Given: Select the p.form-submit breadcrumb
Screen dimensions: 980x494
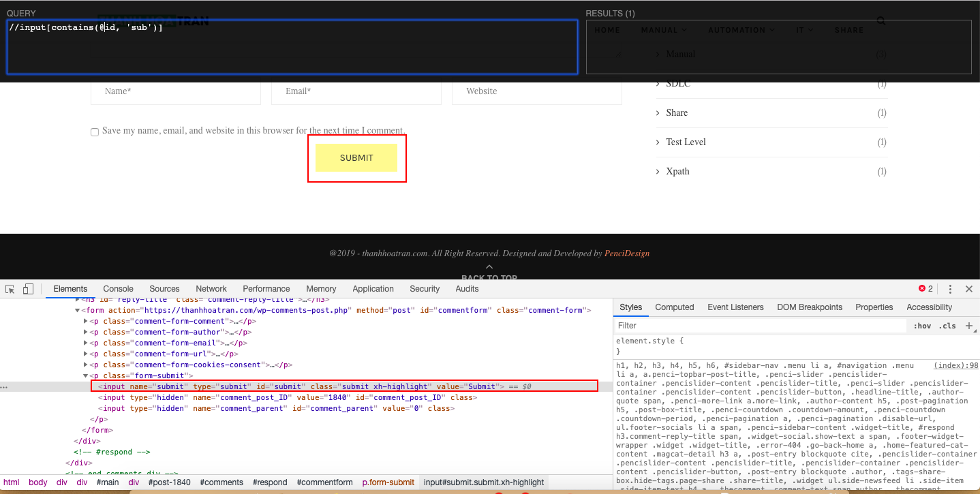Looking at the screenshot, I should coord(388,482).
